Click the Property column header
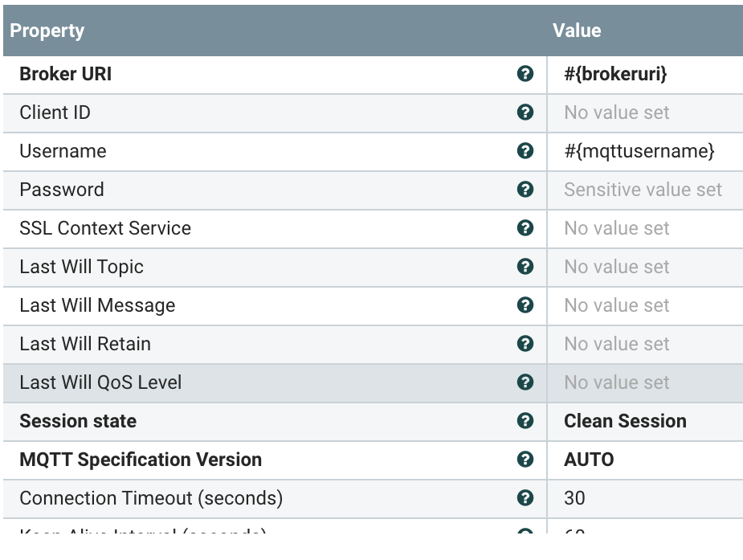743x560 pixels. 47,31
